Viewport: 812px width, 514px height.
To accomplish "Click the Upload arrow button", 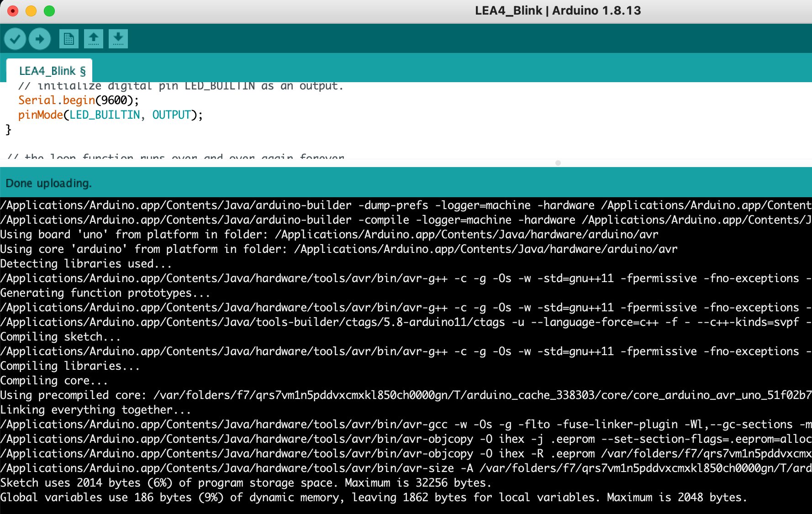I will coord(40,39).
